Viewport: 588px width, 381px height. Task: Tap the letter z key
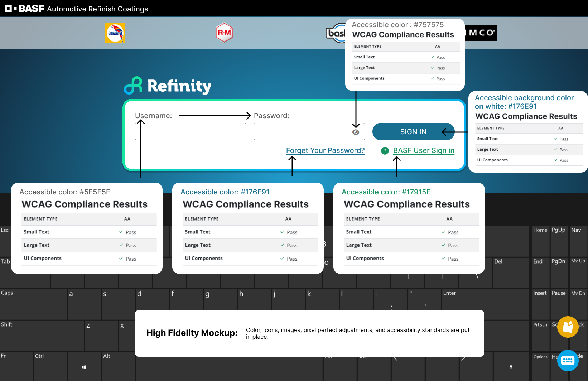coord(101,336)
